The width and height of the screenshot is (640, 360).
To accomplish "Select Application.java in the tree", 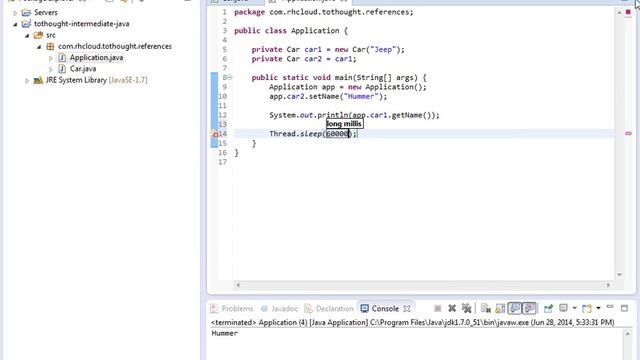I will coord(96,58).
